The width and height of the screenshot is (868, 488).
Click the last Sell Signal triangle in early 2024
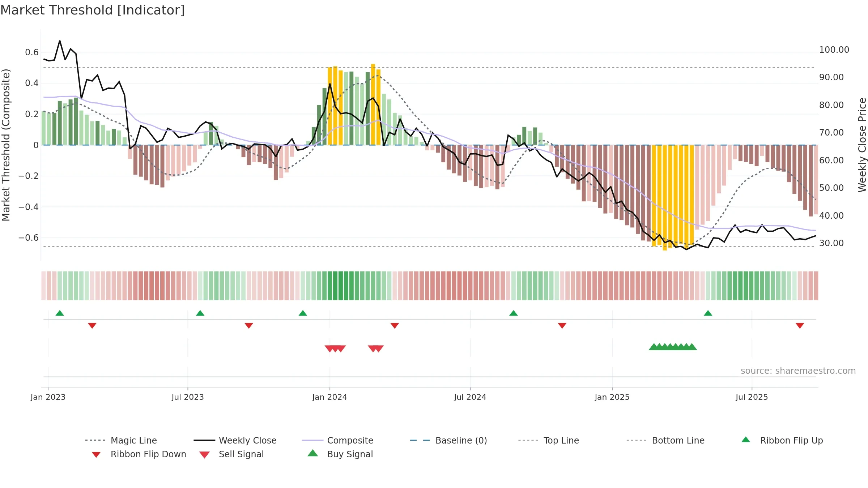tap(379, 349)
